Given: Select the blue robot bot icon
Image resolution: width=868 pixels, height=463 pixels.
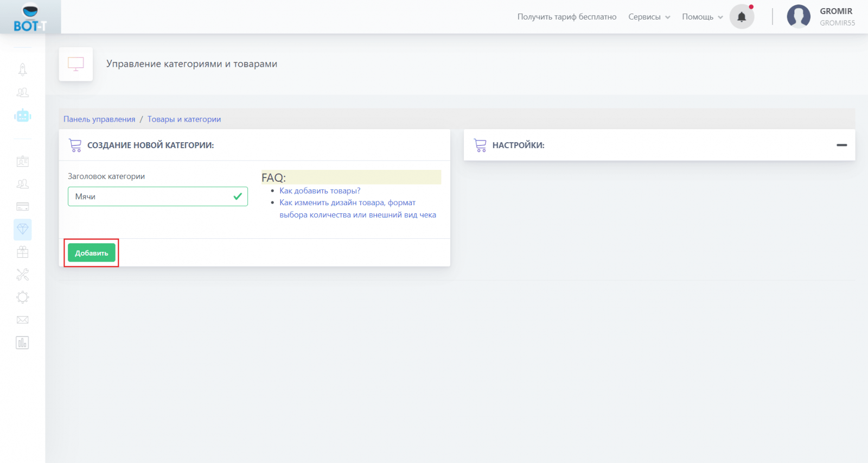Looking at the screenshot, I should 22,116.
